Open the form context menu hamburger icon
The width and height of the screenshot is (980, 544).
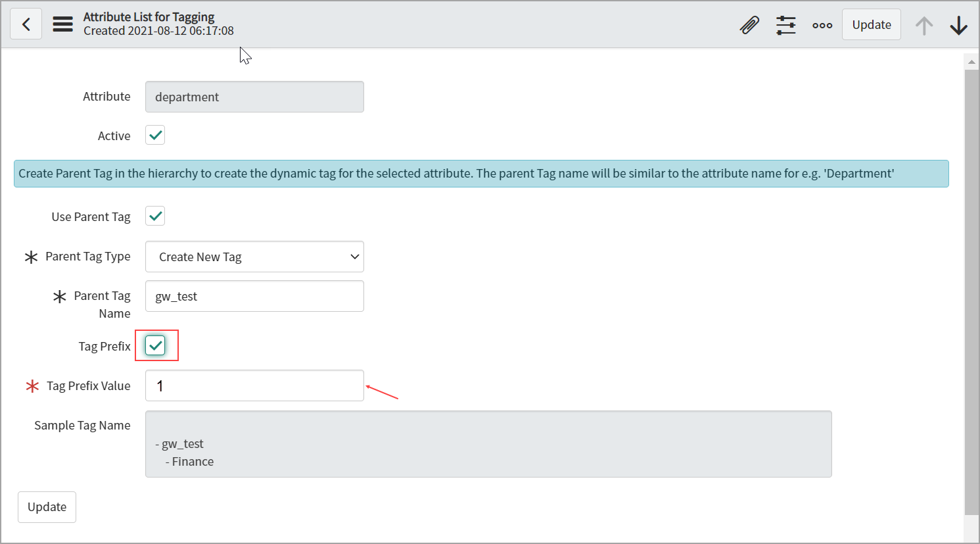click(x=62, y=24)
